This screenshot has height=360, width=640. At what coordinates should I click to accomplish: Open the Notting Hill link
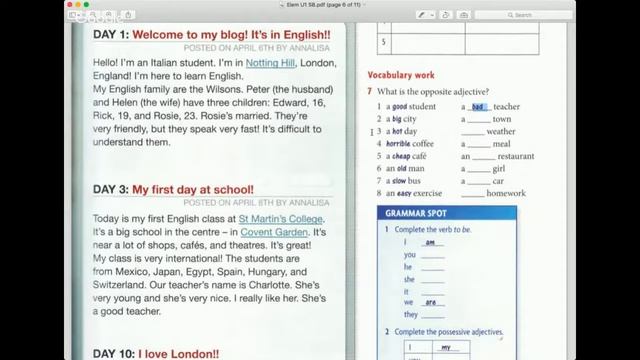click(270, 63)
